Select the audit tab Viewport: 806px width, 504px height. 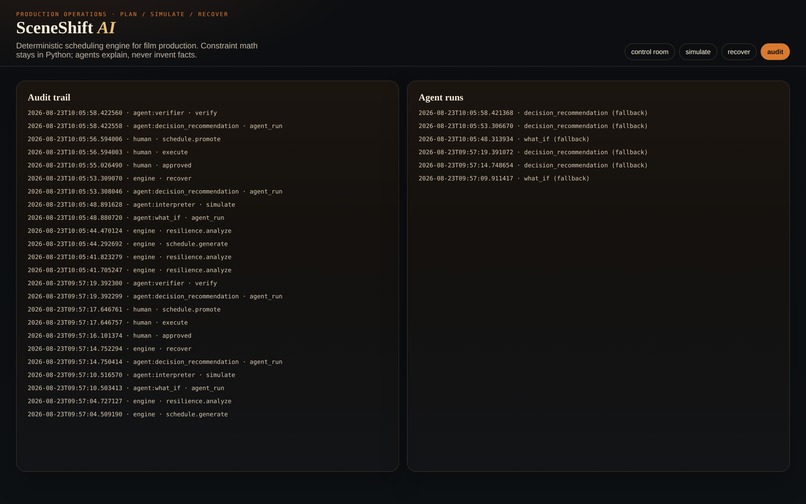775,51
